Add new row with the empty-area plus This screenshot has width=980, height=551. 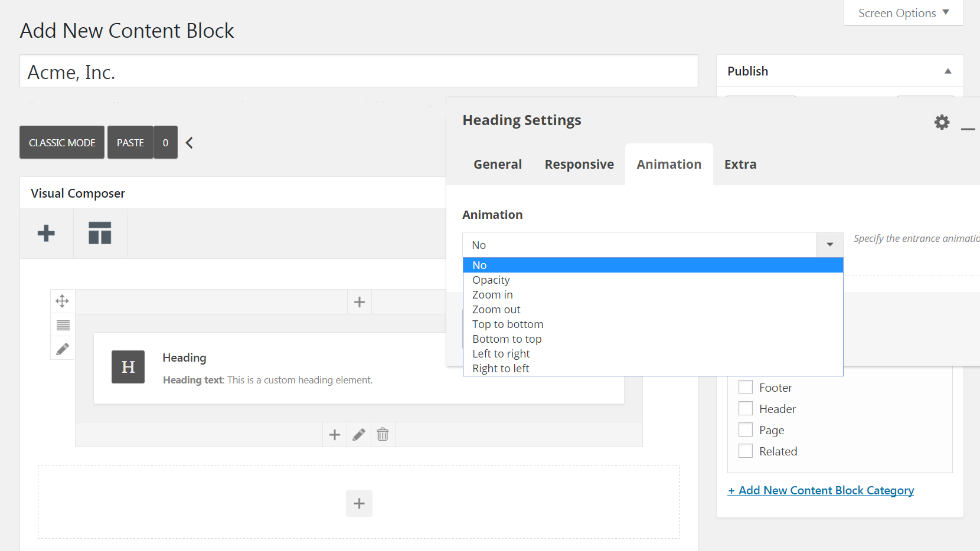(359, 503)
